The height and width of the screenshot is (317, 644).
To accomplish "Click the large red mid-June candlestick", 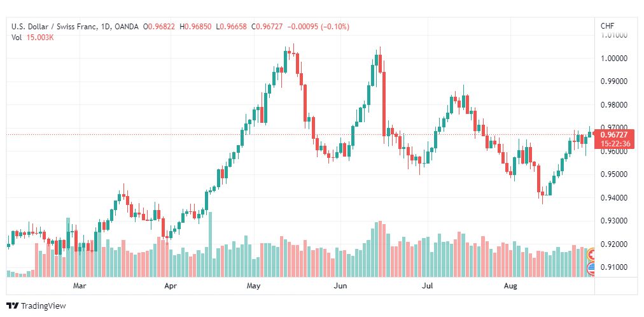I will pyautogui.click(x=384, y=104).
